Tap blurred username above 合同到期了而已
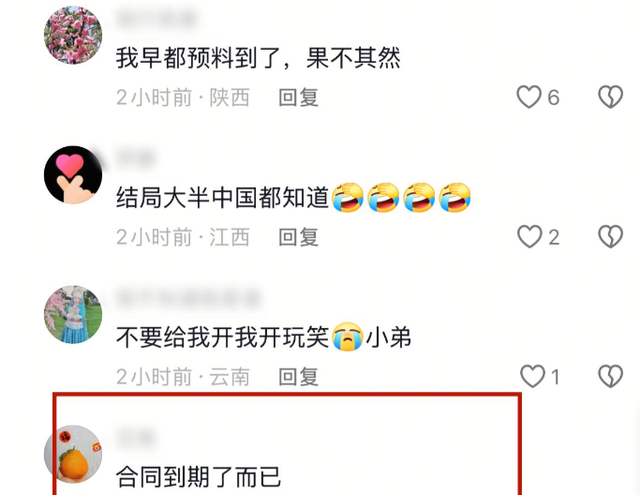640x495 pixels. (x=136, y=438)
